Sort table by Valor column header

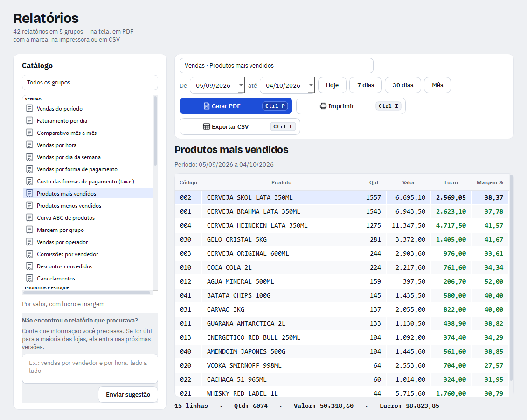coord(409,182)
